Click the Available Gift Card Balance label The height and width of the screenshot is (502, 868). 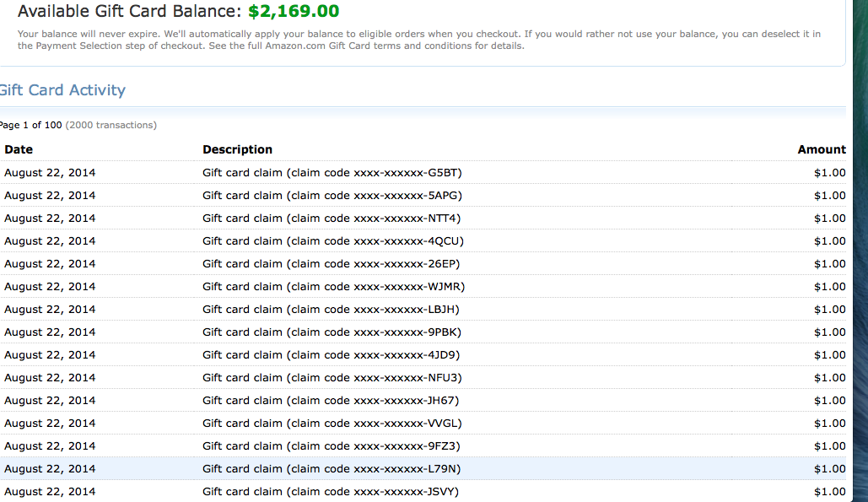point(130,12)
